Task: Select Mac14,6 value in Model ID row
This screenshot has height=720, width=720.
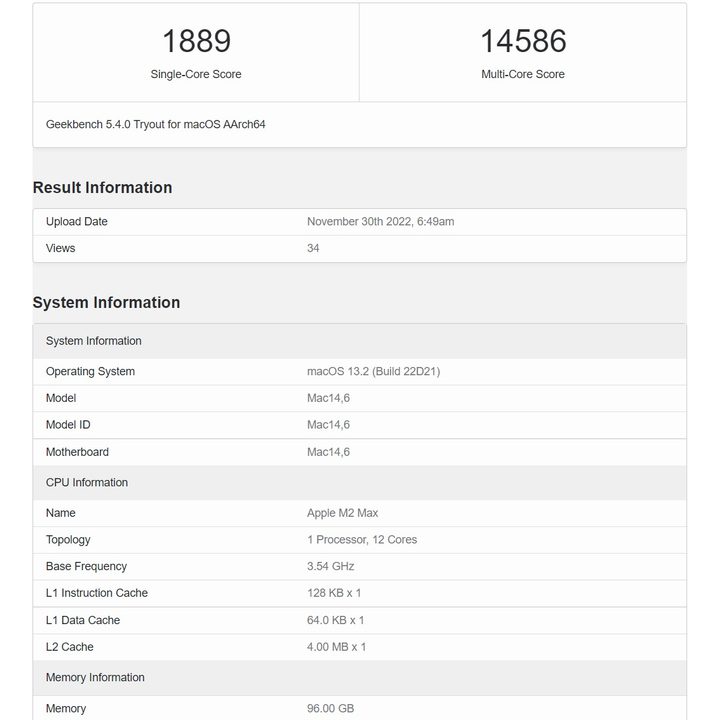Action: click(x=328, y=425)
